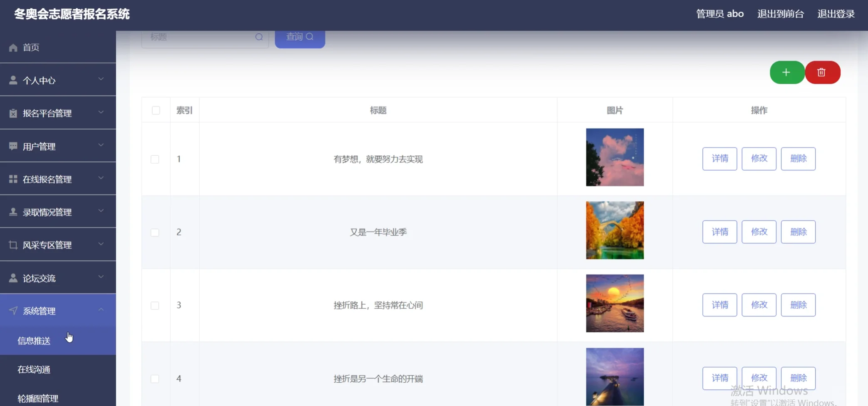Screen dimensions: 868x406
Task: Open 信息推送 from the sidebar
Action: pos(34,340)
